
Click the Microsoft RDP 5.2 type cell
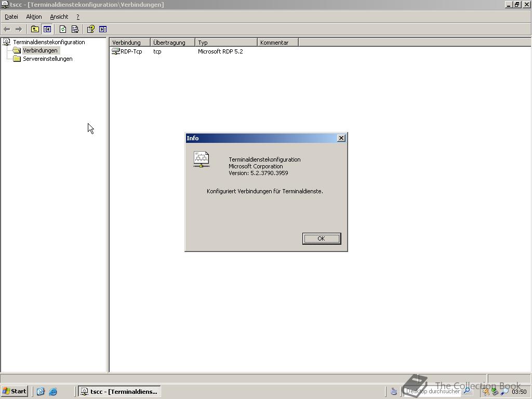[x=220, y=51]
